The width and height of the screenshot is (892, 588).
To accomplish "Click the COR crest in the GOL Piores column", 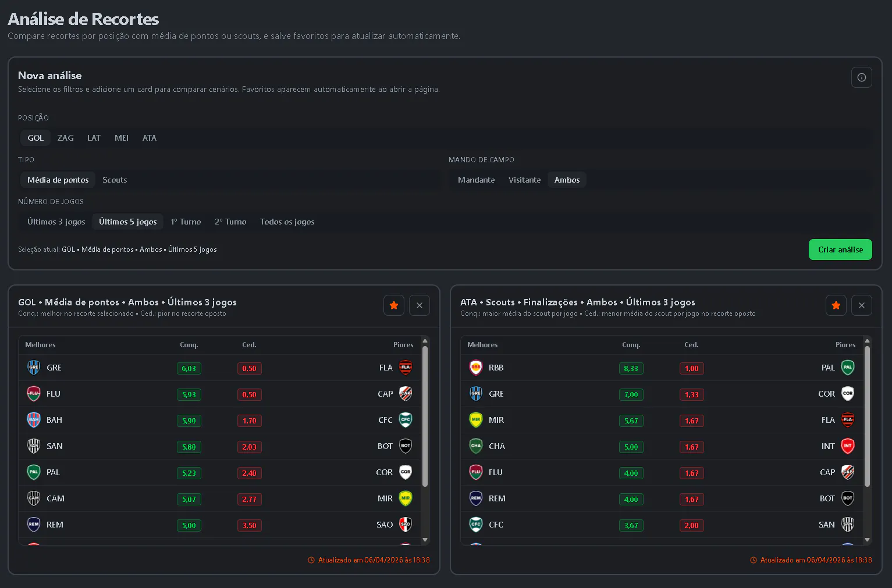I will coord(406,472).
